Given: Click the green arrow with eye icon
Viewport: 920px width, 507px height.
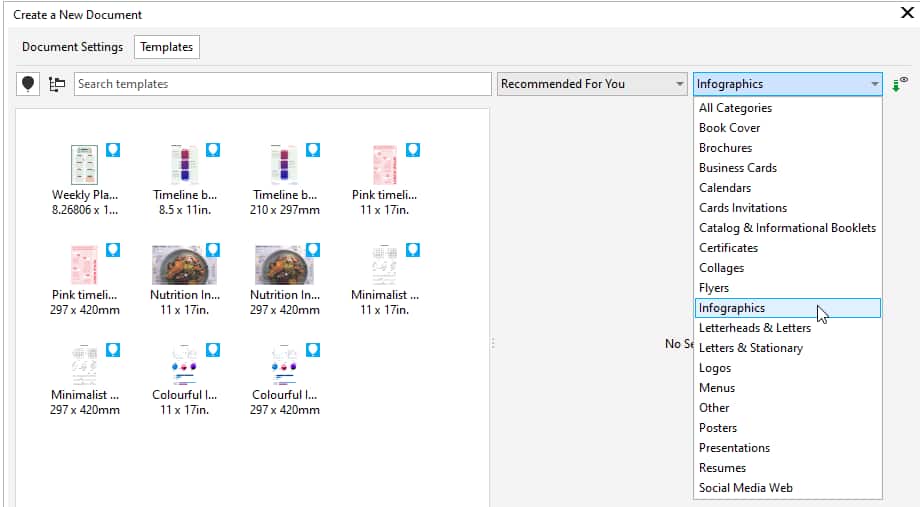Looking at the screenshot, I should coord(899,84).
